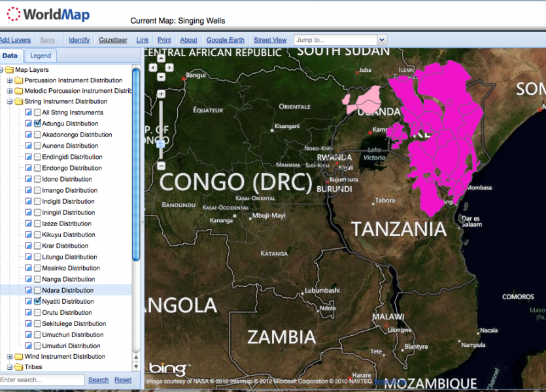Screen dimensions: 546x392
Task: Switch to the Legend tab
Action: (41, 56)
